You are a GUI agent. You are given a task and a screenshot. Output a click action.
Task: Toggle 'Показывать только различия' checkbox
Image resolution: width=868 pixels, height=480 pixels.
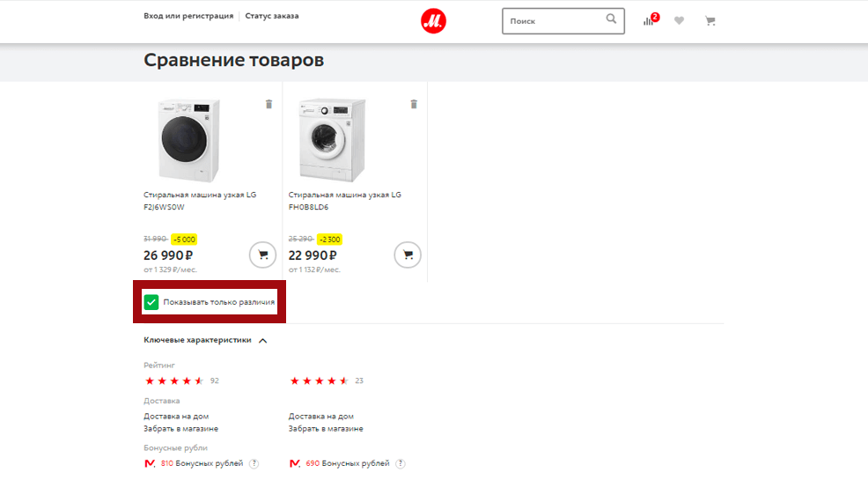(x=151, y=303)
